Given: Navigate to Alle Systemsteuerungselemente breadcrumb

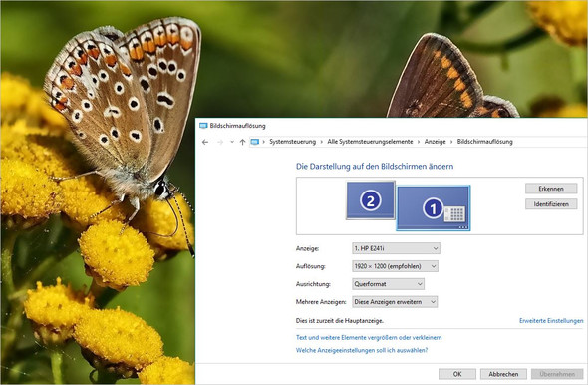Looking at the screenshot, I should [370, 142].
